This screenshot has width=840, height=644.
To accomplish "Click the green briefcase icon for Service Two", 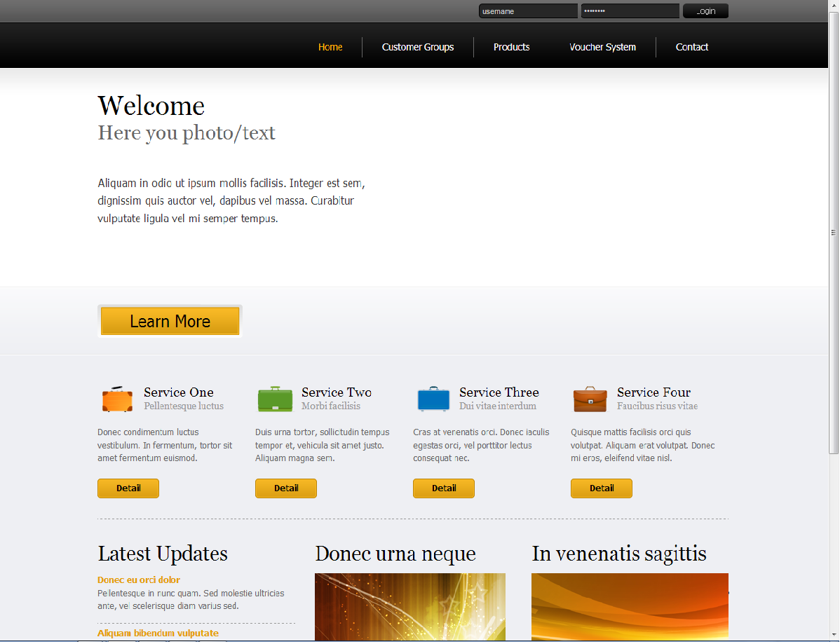I will point(275,399).
